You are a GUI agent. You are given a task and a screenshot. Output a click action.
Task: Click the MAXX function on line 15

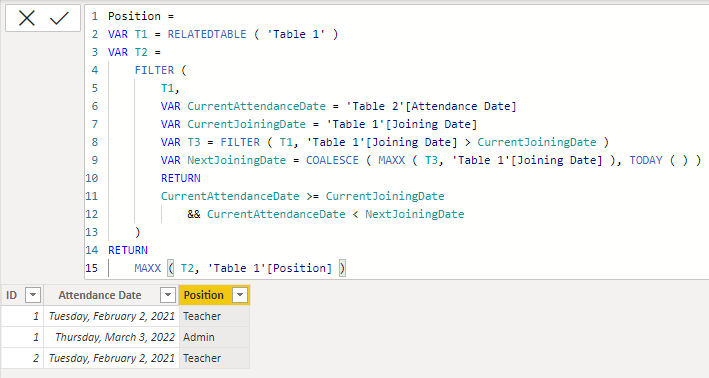point(147,268)
